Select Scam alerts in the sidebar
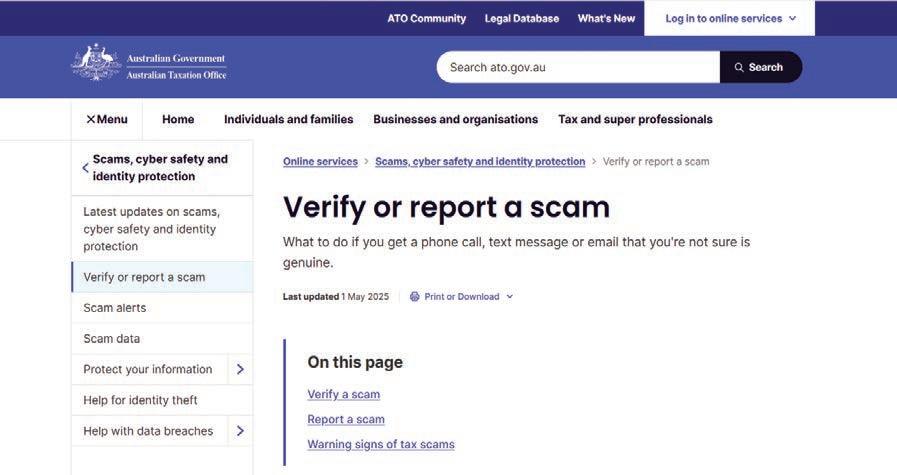This screenshot has width=897, height=475. [x=162, y=308]
